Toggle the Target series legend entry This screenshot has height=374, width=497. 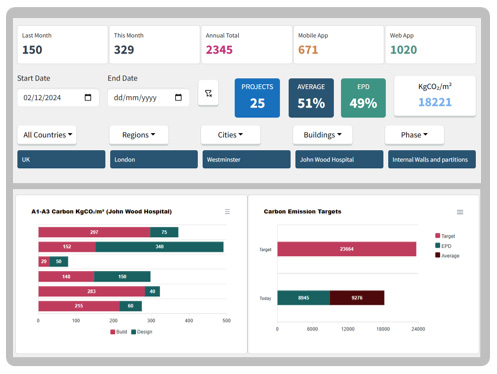[445, 236]
